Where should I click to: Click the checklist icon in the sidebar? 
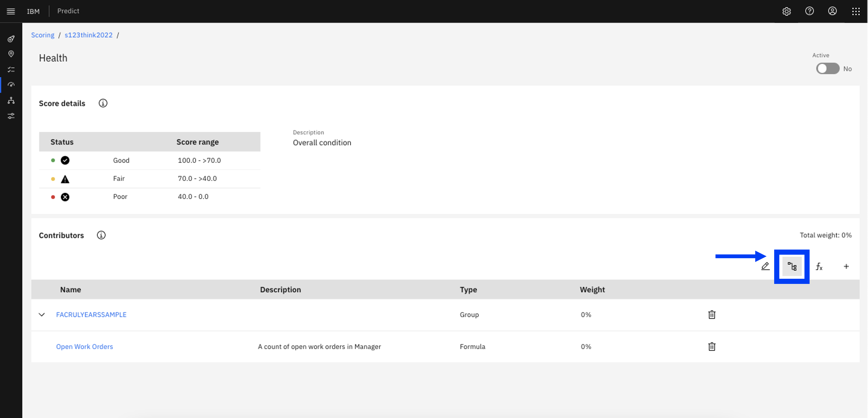[x=11, y=69]
